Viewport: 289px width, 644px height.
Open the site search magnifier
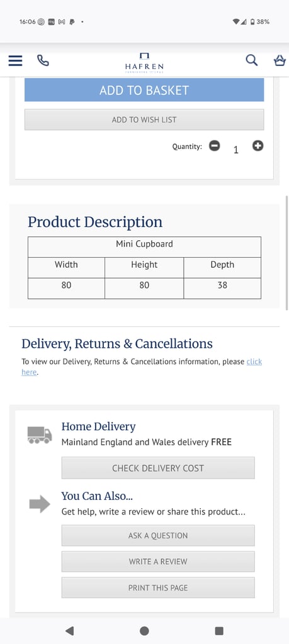click(x=252, y=60)
